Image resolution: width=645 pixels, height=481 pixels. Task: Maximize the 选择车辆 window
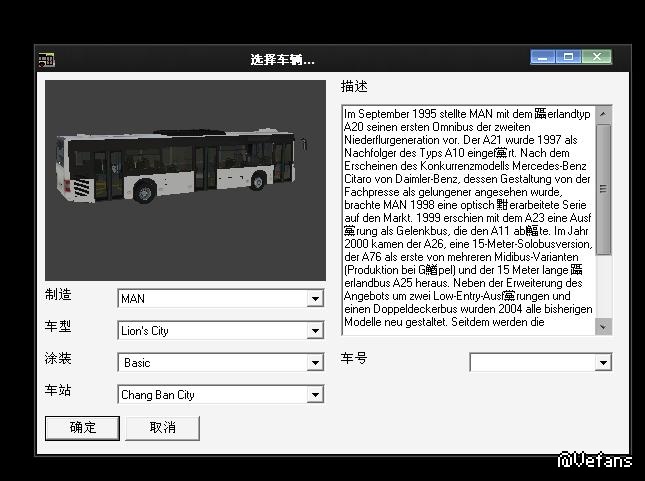pos(568,57)
